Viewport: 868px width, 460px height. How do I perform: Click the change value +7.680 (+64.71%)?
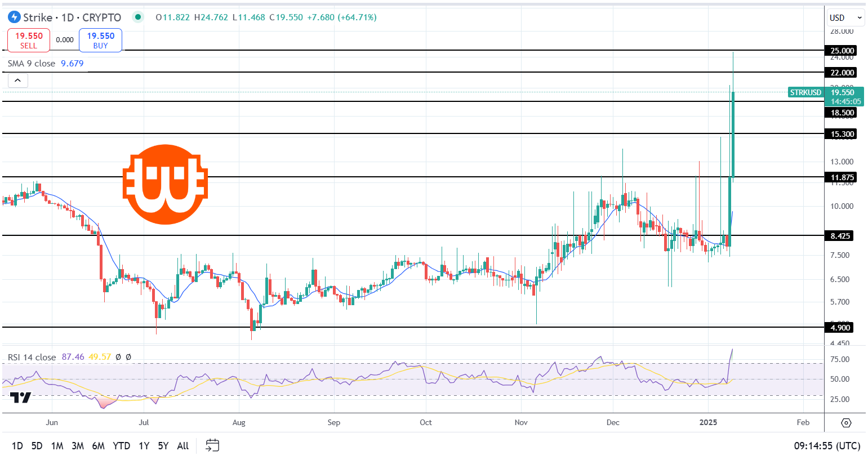click(341, 17)
